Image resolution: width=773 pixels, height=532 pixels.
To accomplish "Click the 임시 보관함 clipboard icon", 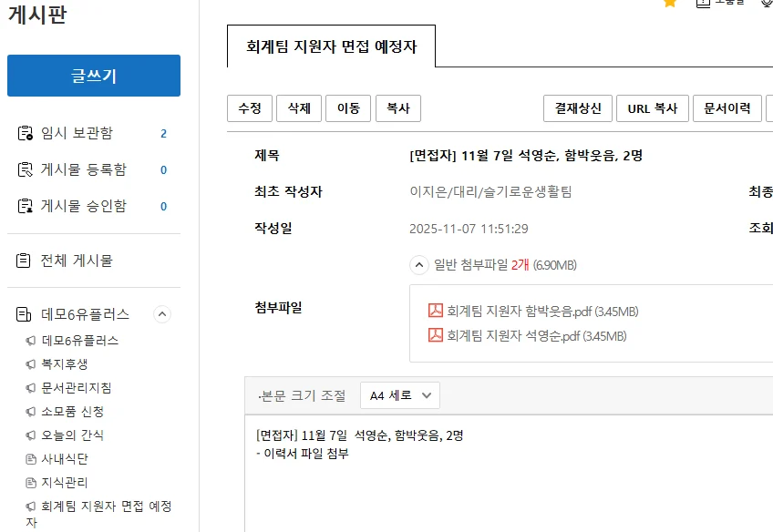I will [25, 134].
